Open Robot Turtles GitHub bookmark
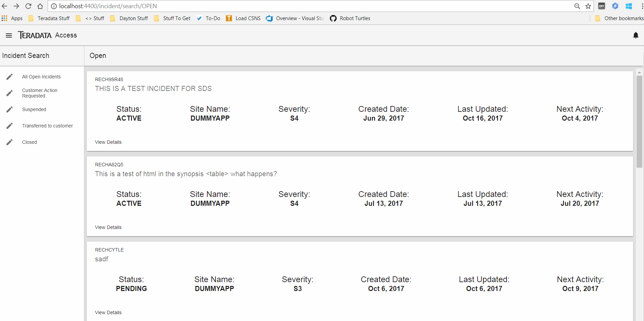This screenshot has height=321, width=644. 350,18
